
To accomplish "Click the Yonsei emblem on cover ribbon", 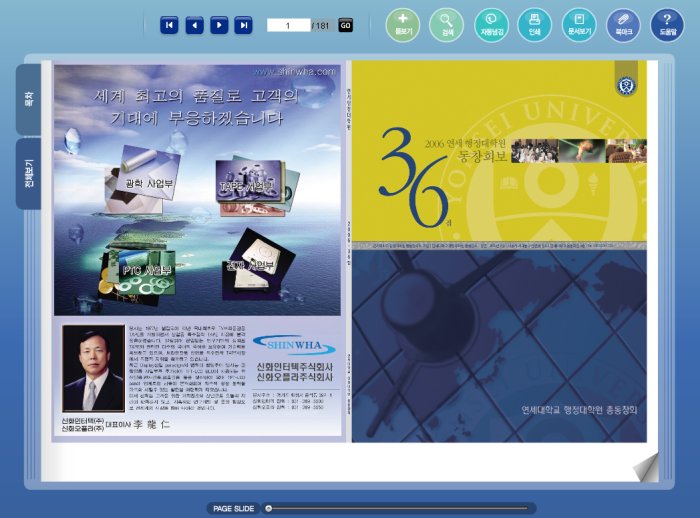I will point(626,85).
